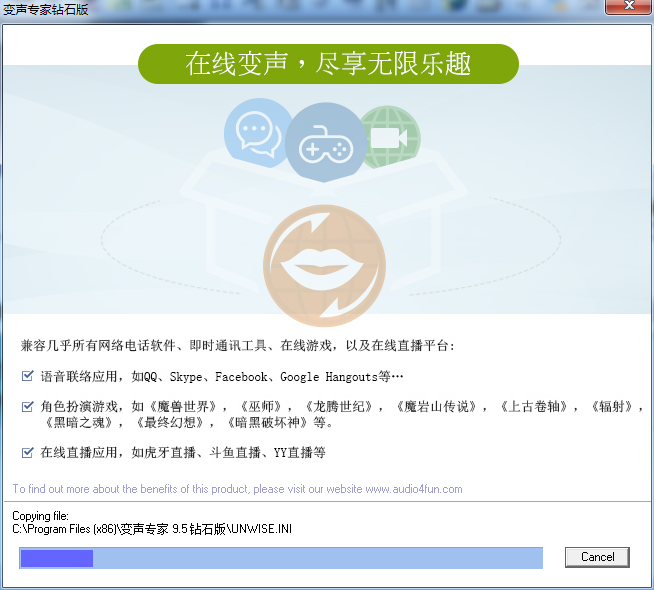The image size is (654, 590).
Task: Click the game list line with 《魔兽世界》
Action: (x=342, y=406)
